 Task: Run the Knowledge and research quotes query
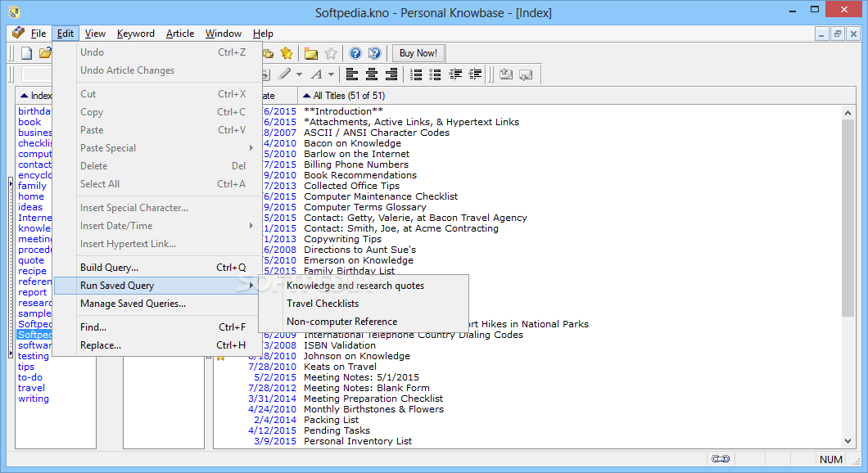click(364, 286)
